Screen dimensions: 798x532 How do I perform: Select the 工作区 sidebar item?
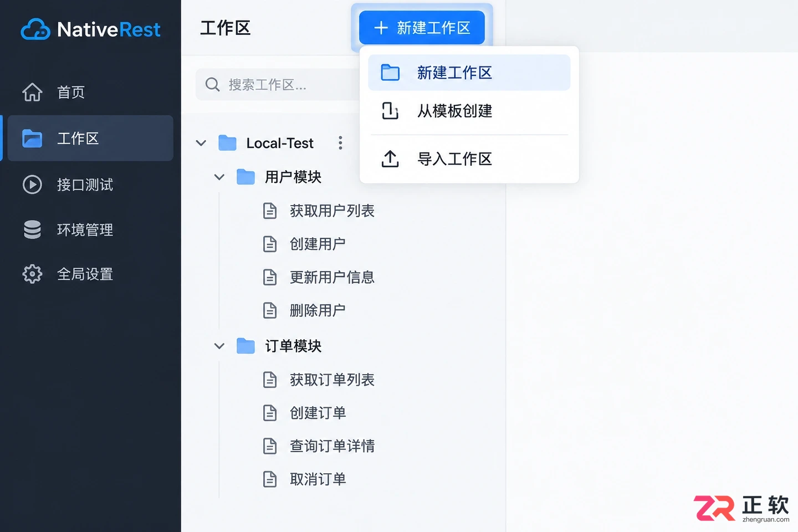tap(90, 138)
